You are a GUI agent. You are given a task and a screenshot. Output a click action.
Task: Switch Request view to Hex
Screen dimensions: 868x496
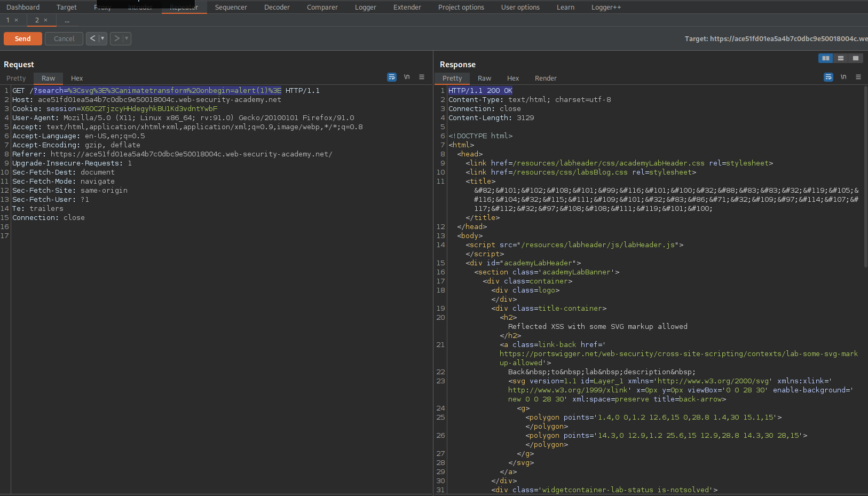[x=77, y=78]
